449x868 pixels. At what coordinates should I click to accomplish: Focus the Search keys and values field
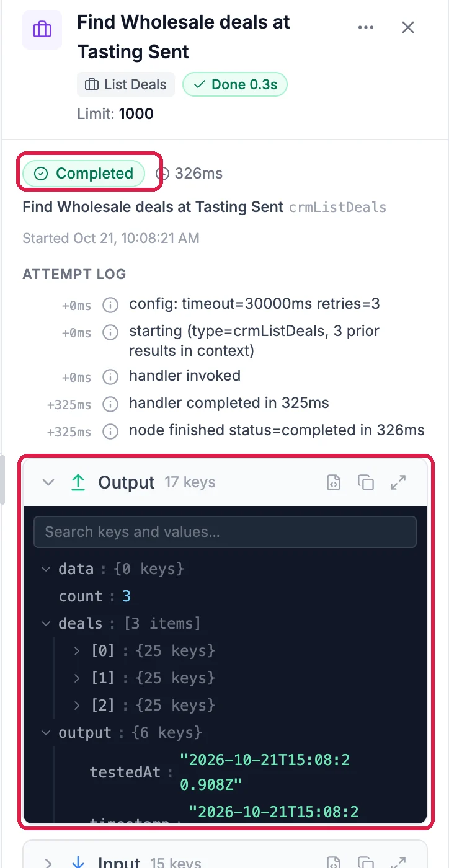click(x=225, y=532)
